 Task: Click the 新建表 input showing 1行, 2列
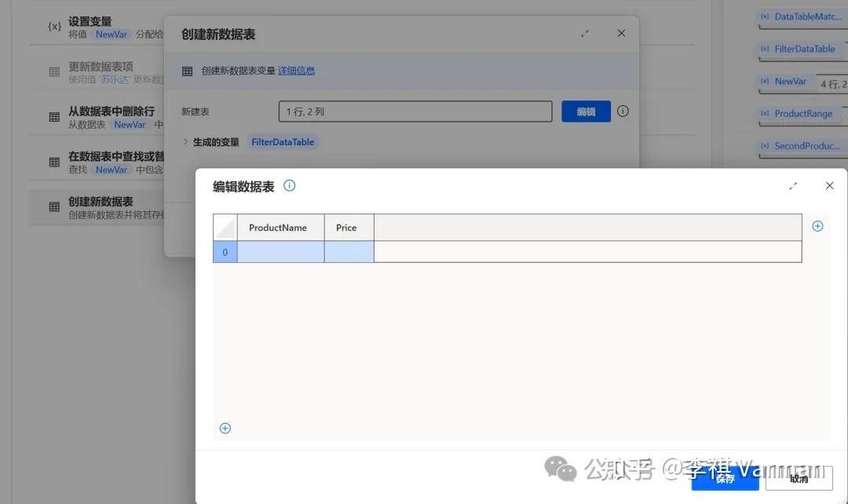point(415,111)
